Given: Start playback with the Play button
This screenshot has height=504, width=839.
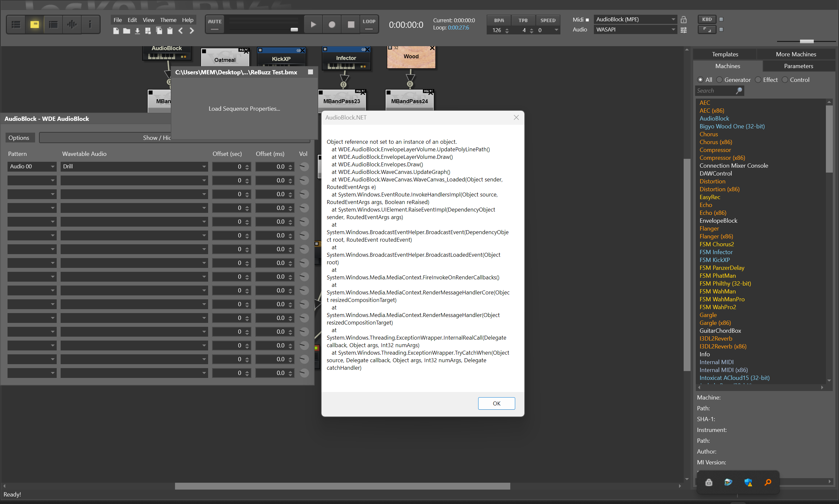Looking at the screenshot, I should pos(313,25).
